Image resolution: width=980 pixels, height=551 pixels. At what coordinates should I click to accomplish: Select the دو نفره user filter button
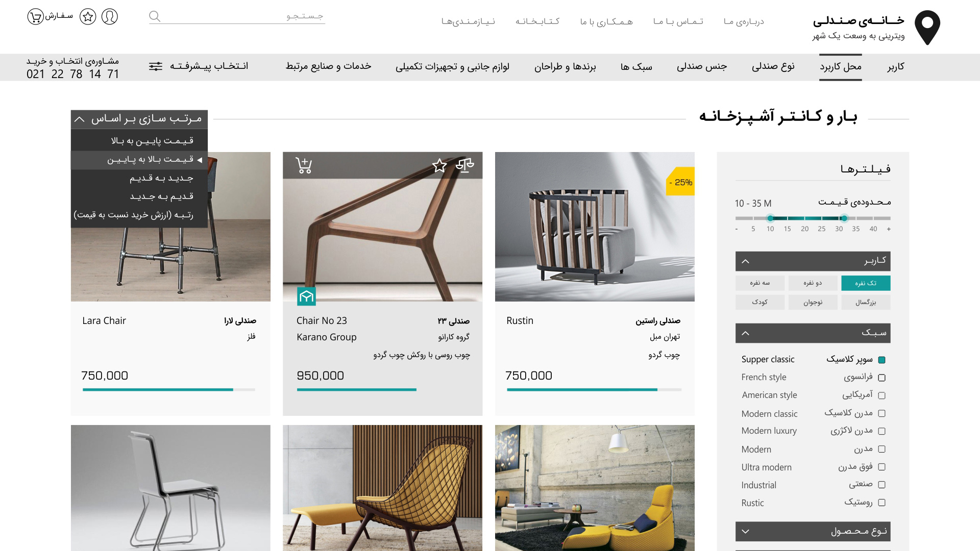(813, 283)
